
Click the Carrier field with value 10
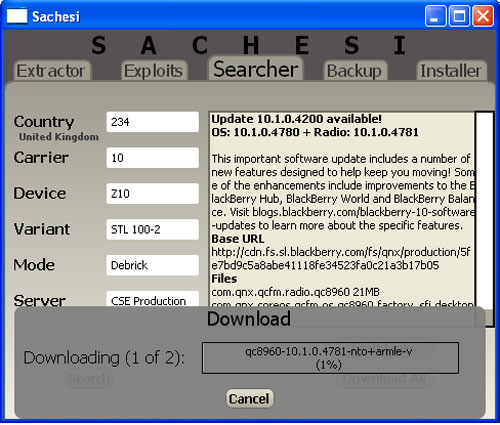click(x=152, y=158)
